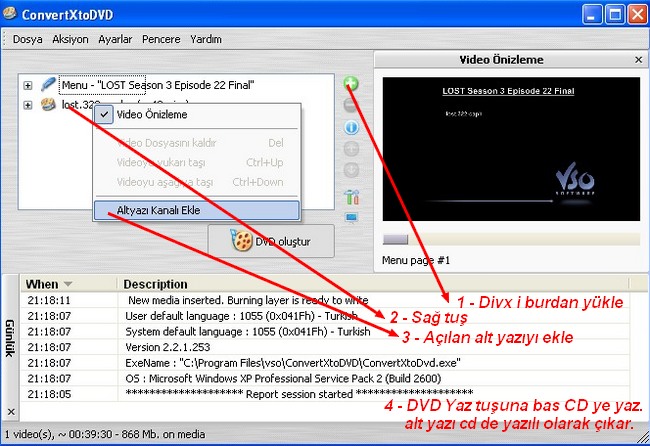650x446 pixels.
Task: Click the Menu page #1 label
Action: 416,260
